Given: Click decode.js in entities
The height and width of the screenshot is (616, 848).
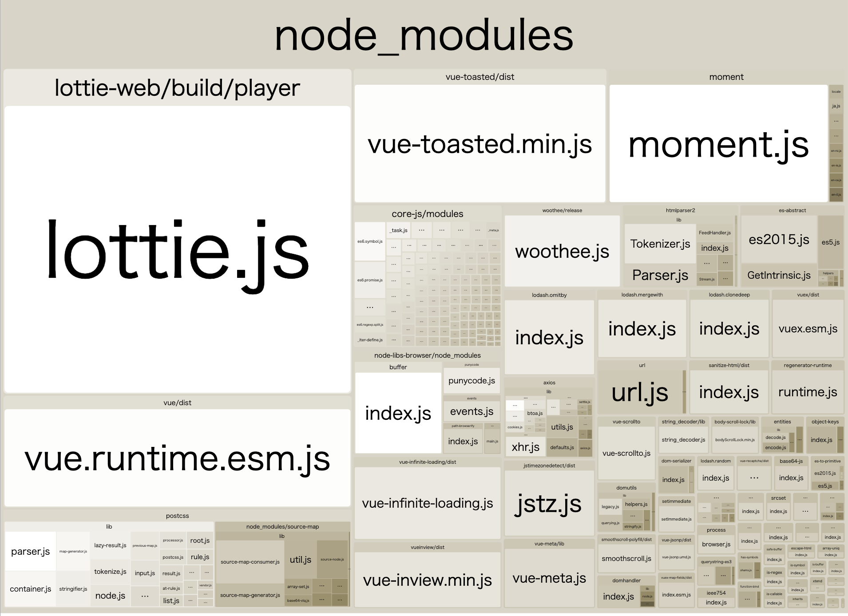Looking at the screenshot, I should (776, 438).
